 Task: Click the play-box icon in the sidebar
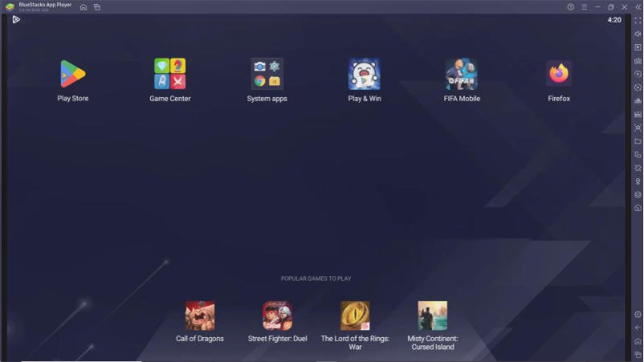638,47
